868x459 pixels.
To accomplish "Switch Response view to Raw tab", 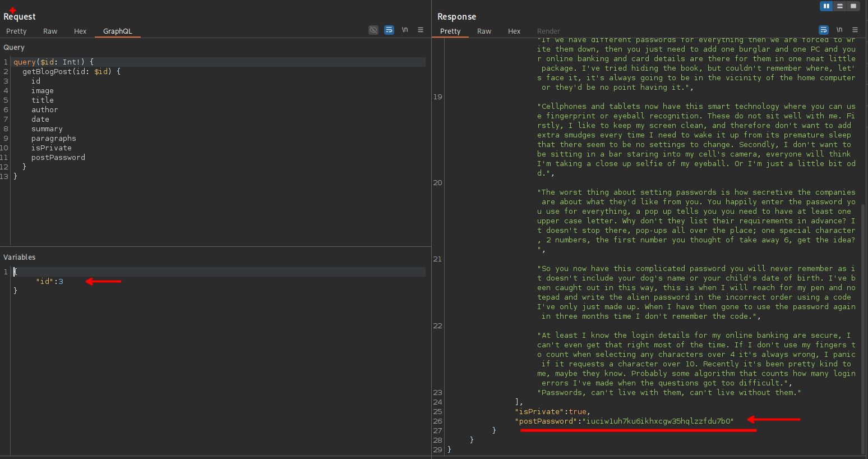I will [x=484, y=31].
